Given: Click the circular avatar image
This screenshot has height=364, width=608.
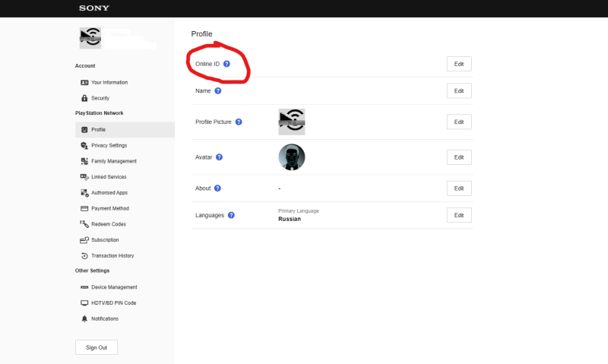Looking at the screenshot, I should pos(292,157).
